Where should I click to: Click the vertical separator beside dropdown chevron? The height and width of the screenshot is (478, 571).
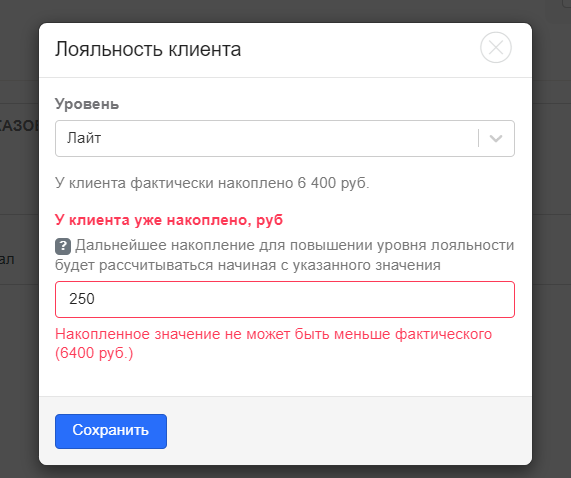click(479, 138)
